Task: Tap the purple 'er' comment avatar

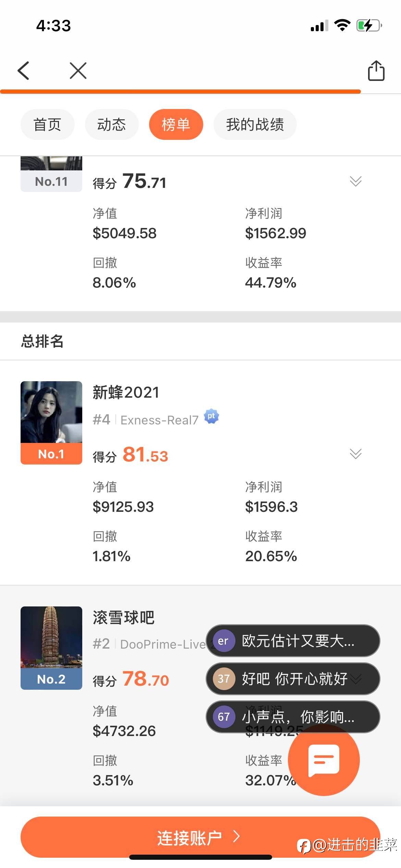Action: (x=223, y=641)
